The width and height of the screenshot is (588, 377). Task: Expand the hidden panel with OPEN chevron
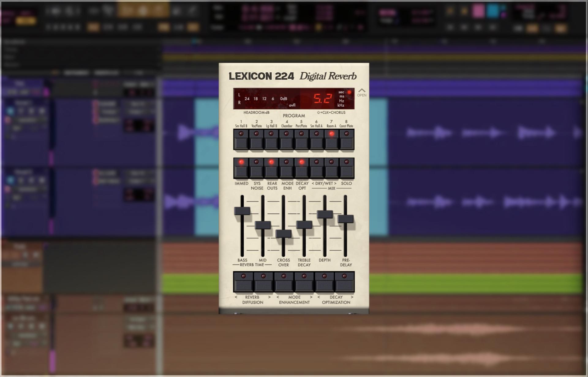pyautogui.click(x=362, y=93)
